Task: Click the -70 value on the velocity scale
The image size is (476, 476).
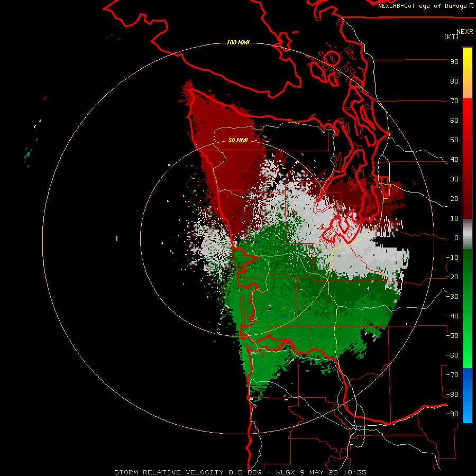Action: tap(452, 375)
